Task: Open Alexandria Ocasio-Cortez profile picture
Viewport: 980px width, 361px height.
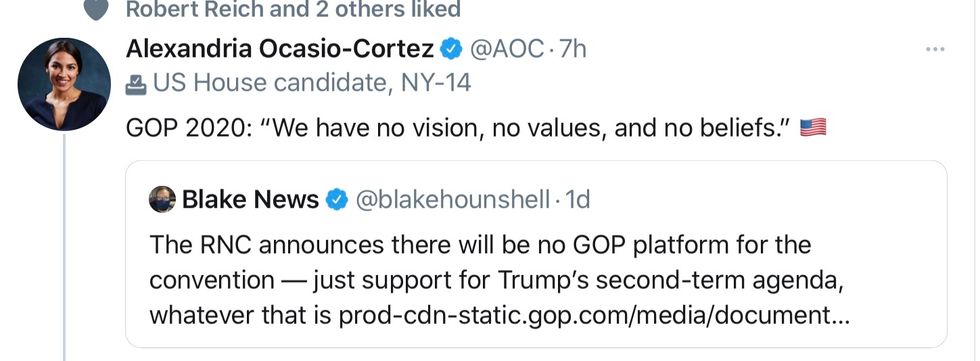Action: tap(64, 84)
